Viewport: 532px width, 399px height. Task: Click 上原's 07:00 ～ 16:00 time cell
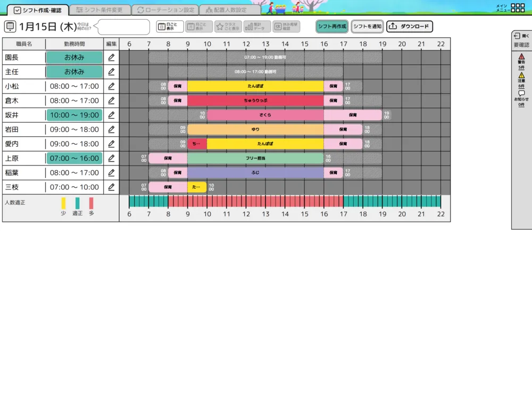point(74,158)
